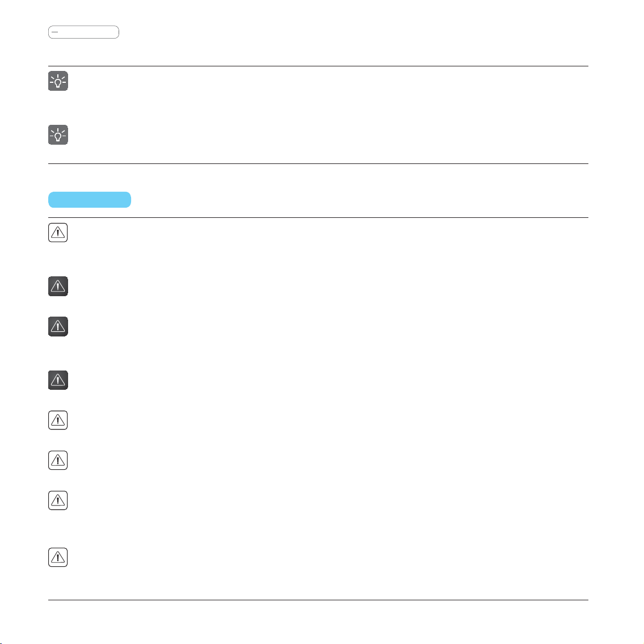The width and height of the screenshot is (644, 644).
Task: Click the last outlined warning icon
Action: 58,557
